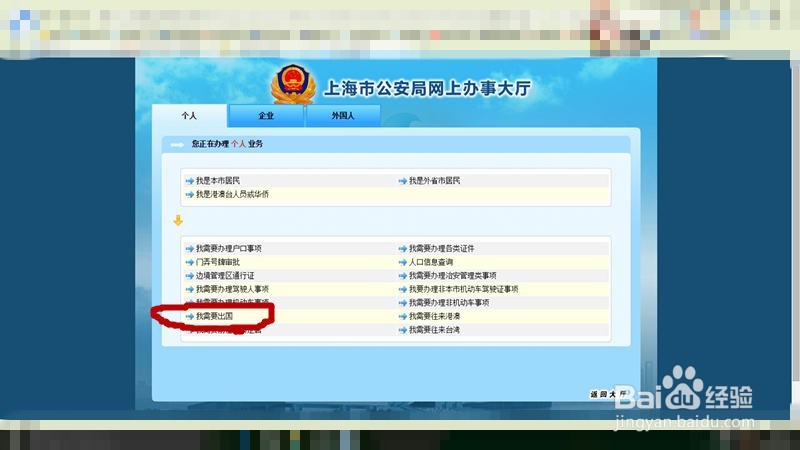Open 门弄号牌审批 link
This screenshot has width=800, height=450.
218,262
